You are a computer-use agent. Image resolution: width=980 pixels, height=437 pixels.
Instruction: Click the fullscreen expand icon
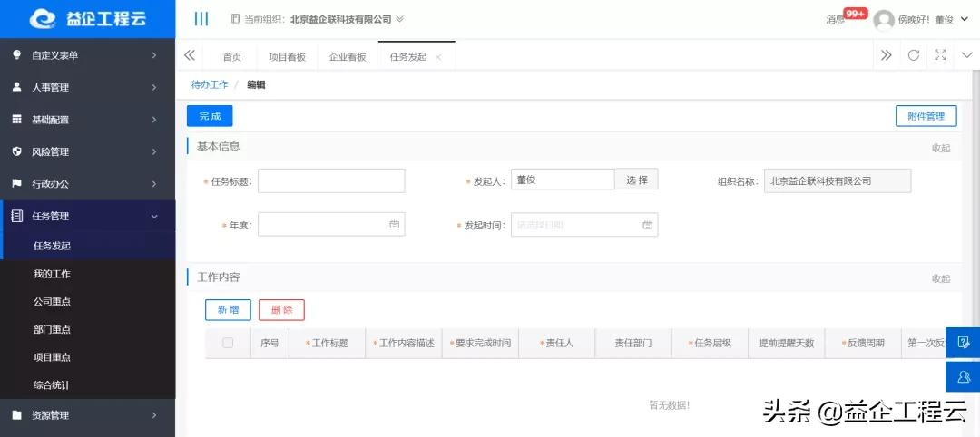click(940, 55)
